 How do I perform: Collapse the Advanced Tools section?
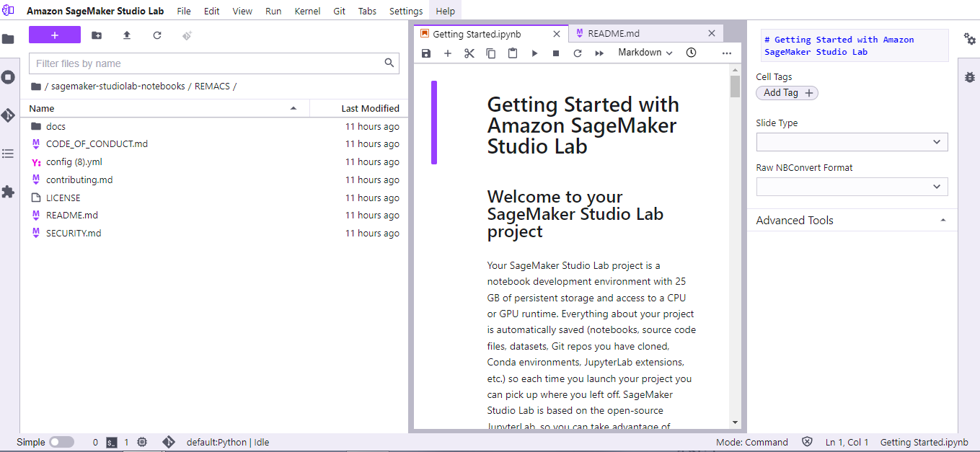click(x=852, y=221)
